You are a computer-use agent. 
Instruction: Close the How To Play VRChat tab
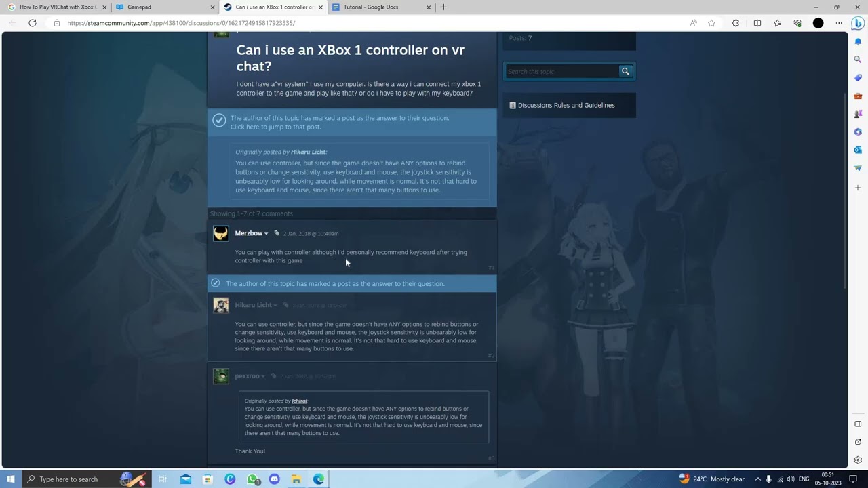point(104,7)
